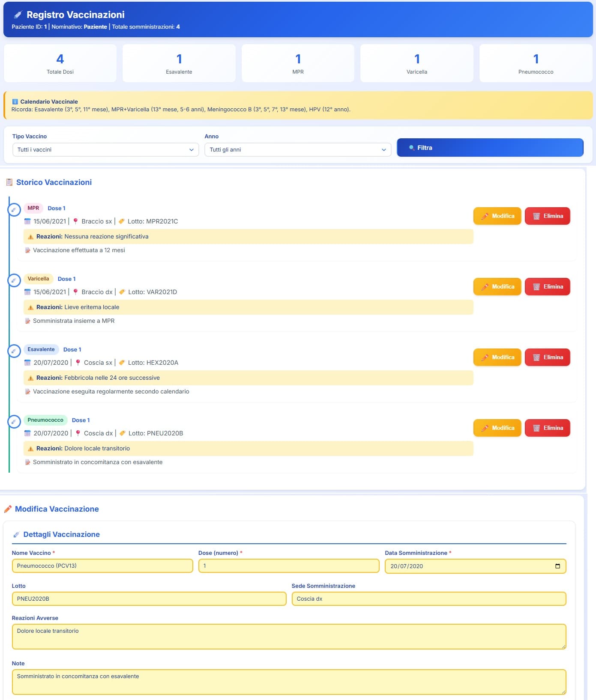596x700 pixels.
Task: Click the syringe marker beside Pneumococco entry
Action: [x=14, y=422]
